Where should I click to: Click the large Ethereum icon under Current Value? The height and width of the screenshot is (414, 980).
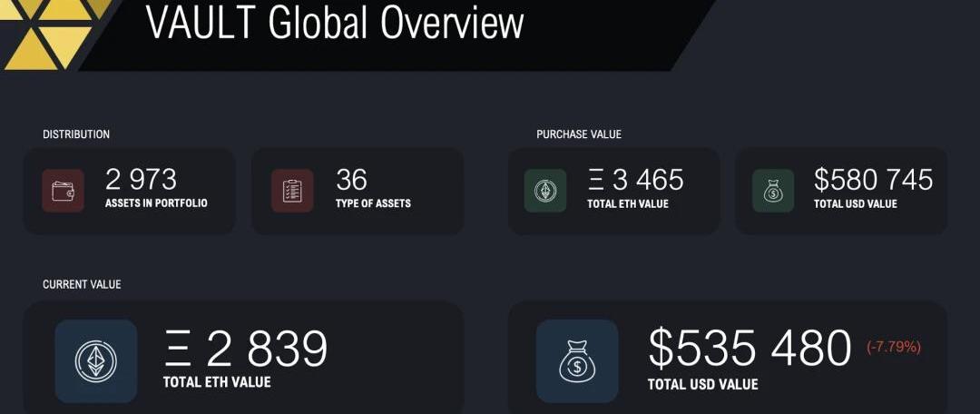[96, 360]
